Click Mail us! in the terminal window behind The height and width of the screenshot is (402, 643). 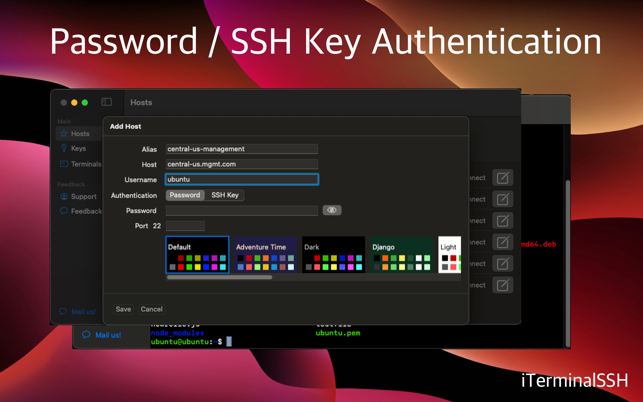tap(102, 335)
